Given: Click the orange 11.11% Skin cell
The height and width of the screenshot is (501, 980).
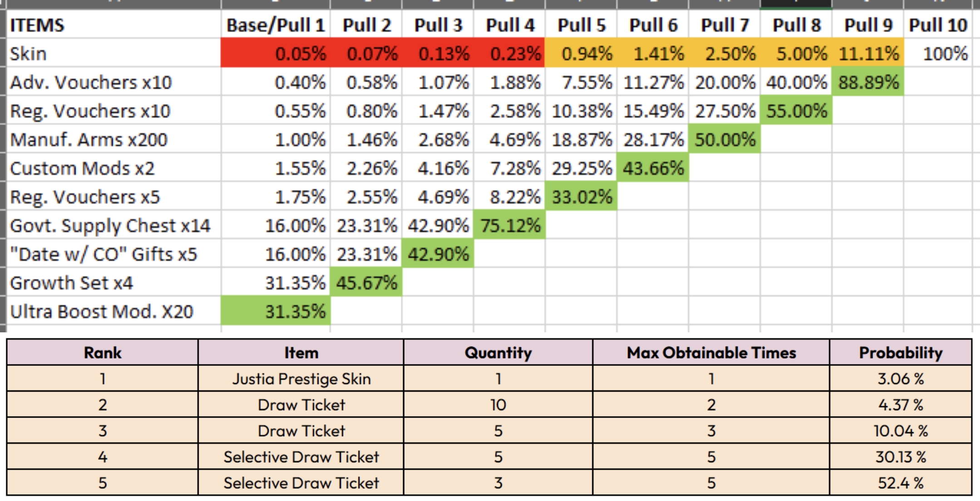Looking at the screenshot, I should [x=868, y=53].
